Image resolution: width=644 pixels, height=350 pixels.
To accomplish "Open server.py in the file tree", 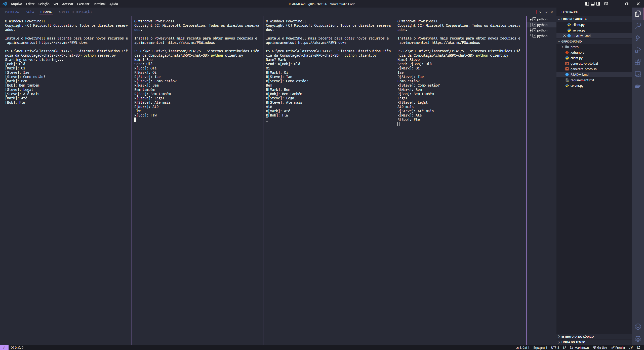I will pos(577,86).
